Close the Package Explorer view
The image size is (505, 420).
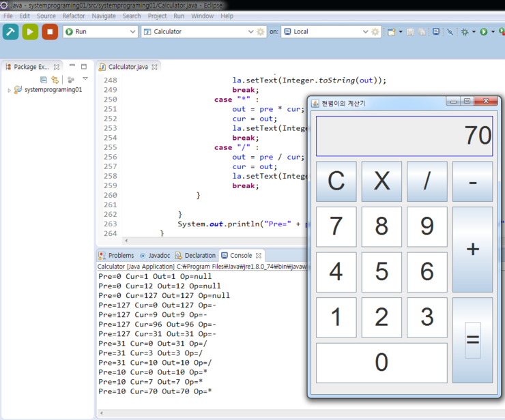point(57,67)
